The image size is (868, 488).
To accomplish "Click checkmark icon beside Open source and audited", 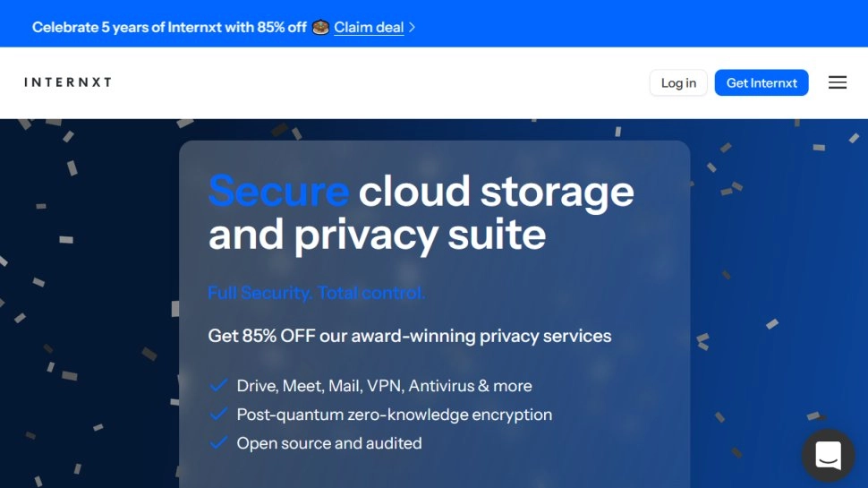I will coord(217,443).
